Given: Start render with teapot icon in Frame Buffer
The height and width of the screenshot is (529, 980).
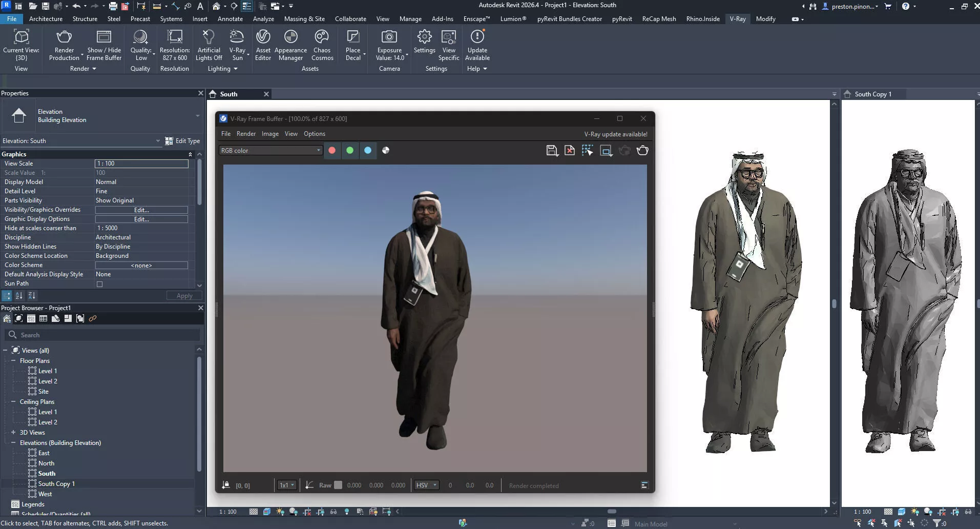Looking at the screenshot, I should click(x=642, y=150).
